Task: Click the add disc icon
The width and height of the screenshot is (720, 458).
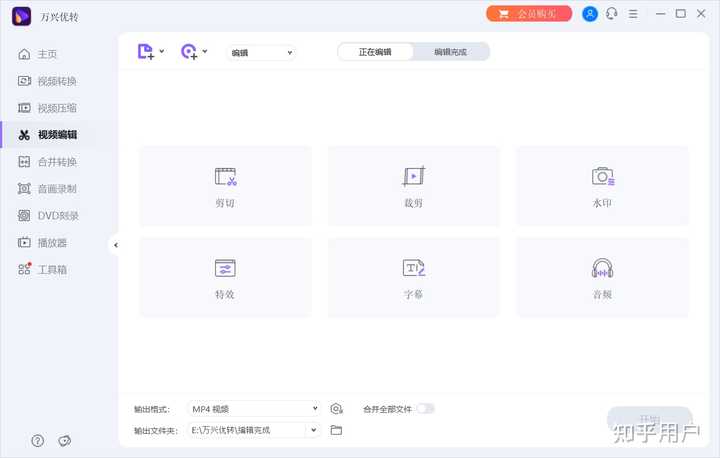Action: (189, 51)
